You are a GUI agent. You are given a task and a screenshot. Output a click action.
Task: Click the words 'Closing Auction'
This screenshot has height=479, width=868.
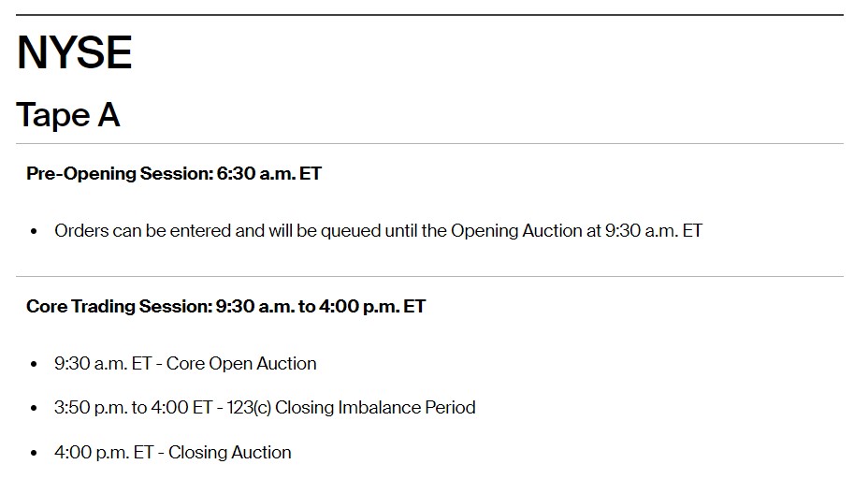pyautogui.click(x=230, y=453)
